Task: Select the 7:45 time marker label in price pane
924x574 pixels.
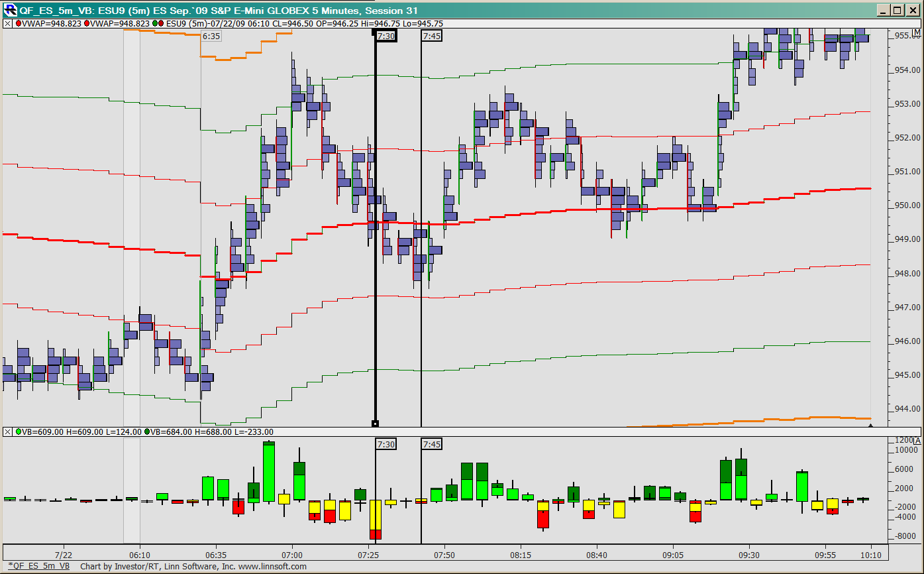Action: 432,36
